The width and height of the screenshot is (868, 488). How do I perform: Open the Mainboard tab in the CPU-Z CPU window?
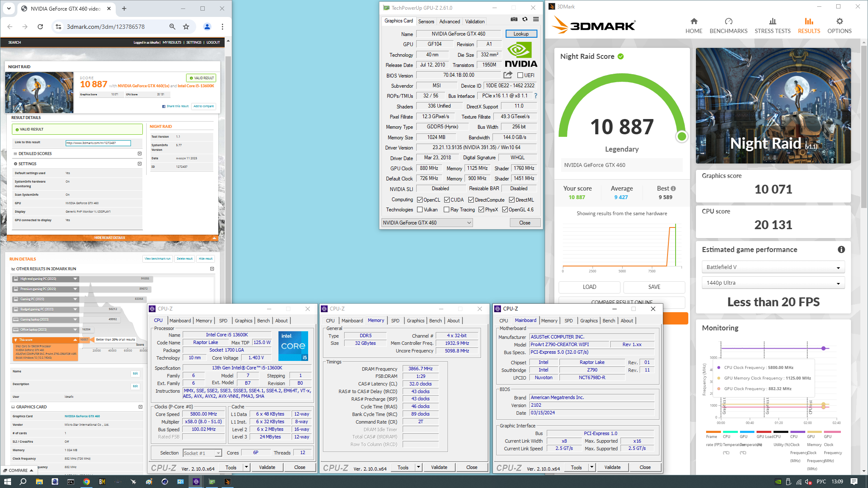tap(180, 321)
